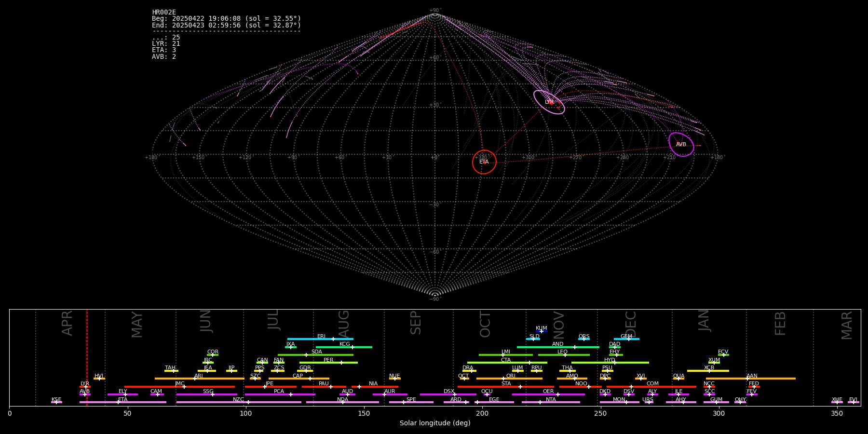
Task: Click the magenta AVB radiant ellipse
Action: coord(681,144)
